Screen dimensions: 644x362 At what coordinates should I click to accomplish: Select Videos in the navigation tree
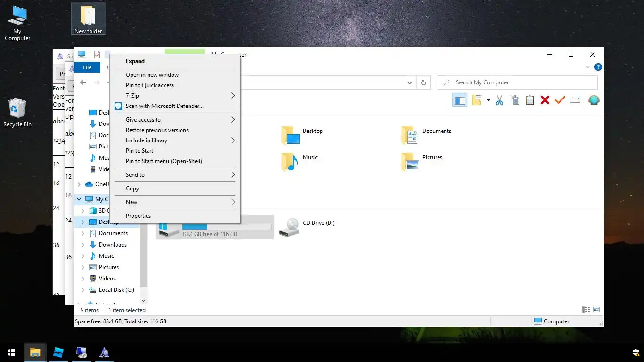point(107,279)
